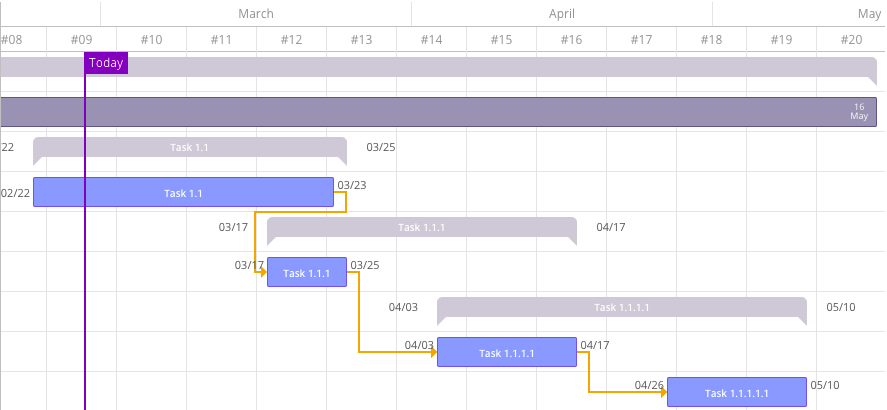
Task: Select week #12 column header
Action: tap(291, 39)
